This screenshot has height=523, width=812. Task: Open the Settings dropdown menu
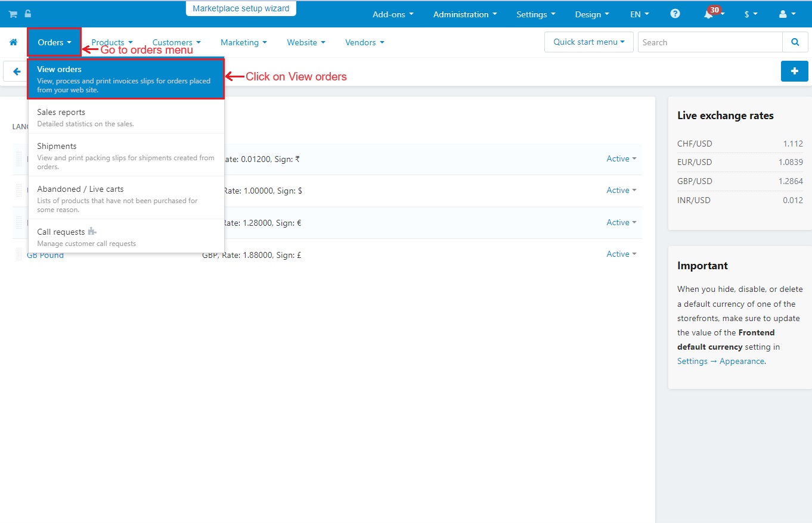coord(536,14)
